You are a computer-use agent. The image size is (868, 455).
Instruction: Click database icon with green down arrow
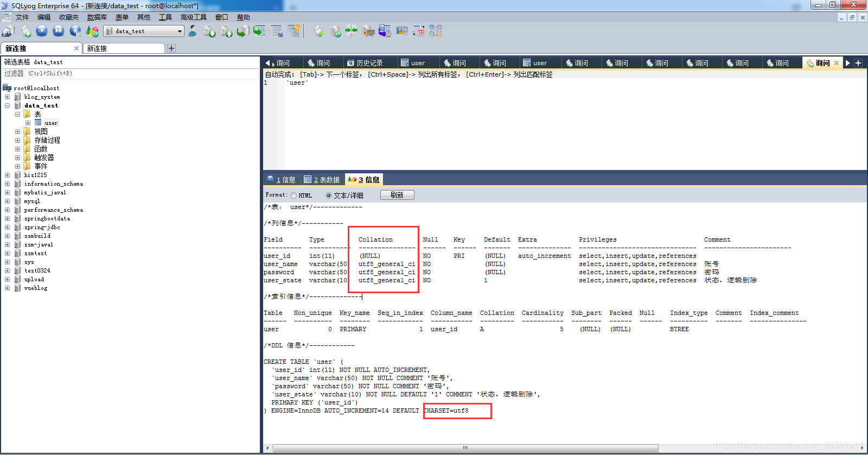click(x=209, y=31)
